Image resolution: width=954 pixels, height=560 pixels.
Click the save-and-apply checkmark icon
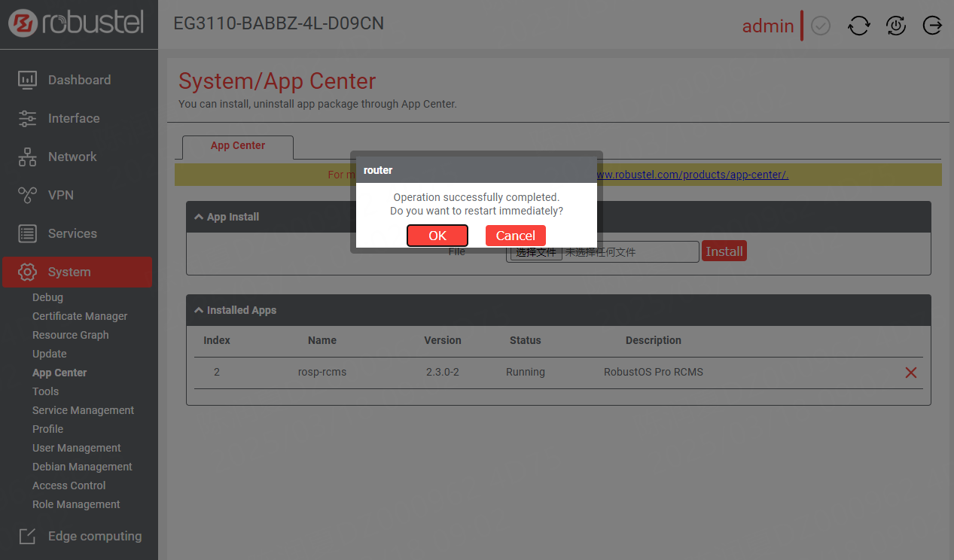pos(821,26)
